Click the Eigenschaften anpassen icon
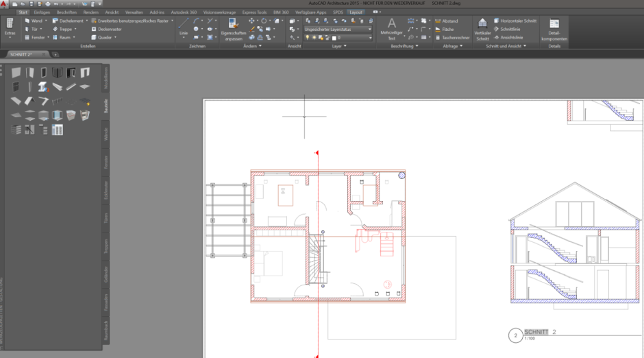Viewport: 644px width, 358px height. tap(234, 29)
